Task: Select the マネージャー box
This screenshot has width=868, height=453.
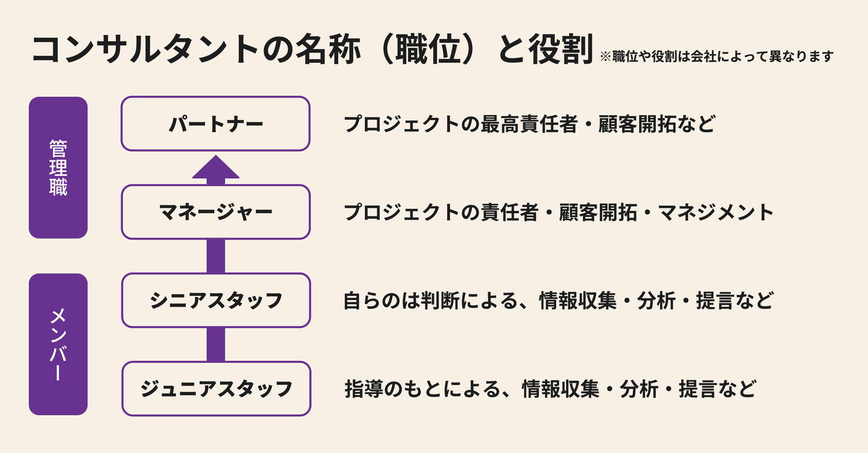Action: (216, 212)
